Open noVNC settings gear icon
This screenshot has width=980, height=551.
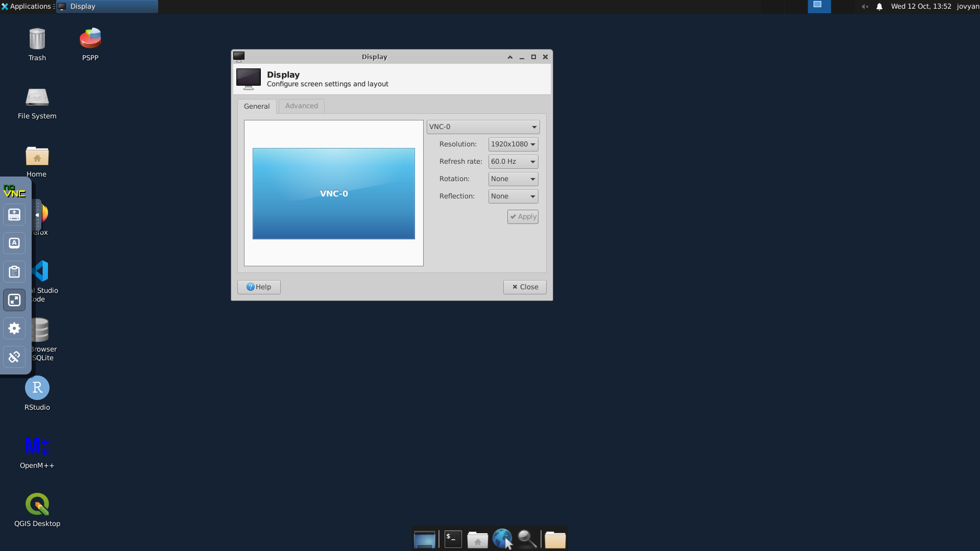pos(14,329)
